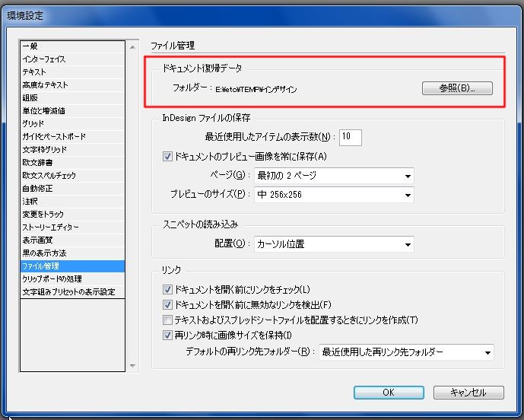Choose ガイドとペーストボード category

72,136
